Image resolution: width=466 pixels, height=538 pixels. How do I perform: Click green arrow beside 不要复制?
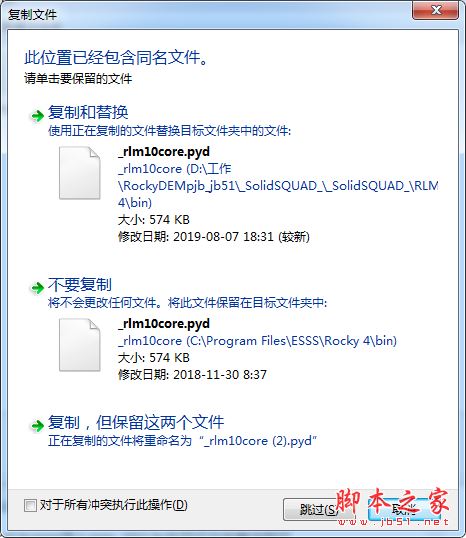click(x=37, y=288)
